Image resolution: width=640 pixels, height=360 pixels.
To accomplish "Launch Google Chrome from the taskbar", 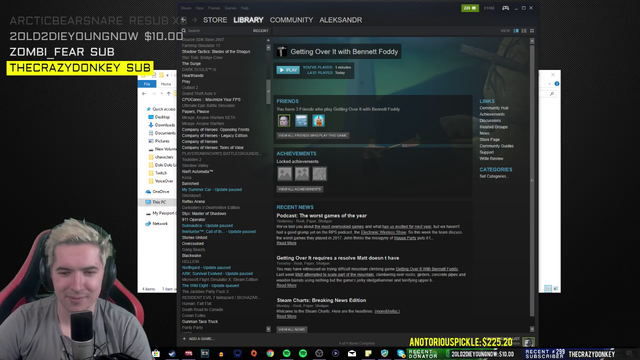I will coord(270,353).
